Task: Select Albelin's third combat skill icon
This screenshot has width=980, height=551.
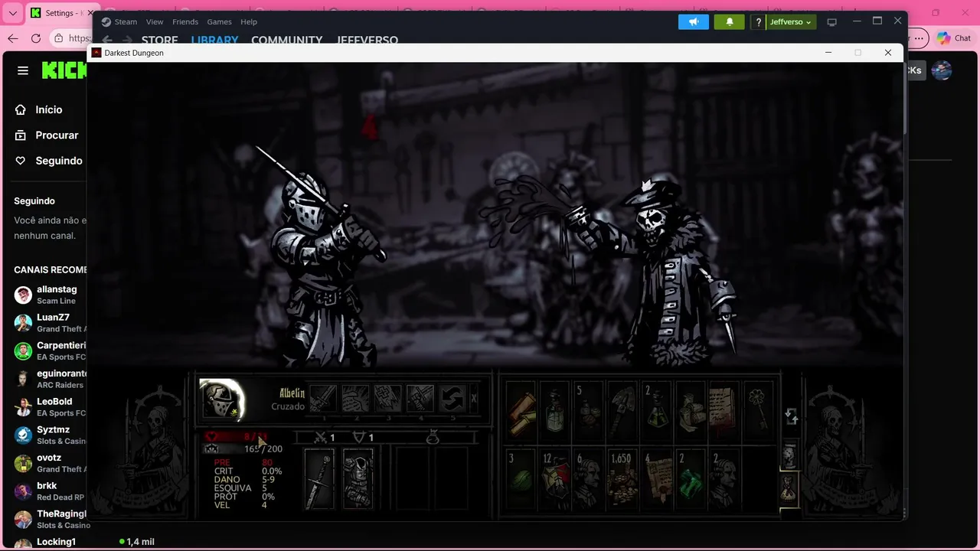Action: pos(387,399)
